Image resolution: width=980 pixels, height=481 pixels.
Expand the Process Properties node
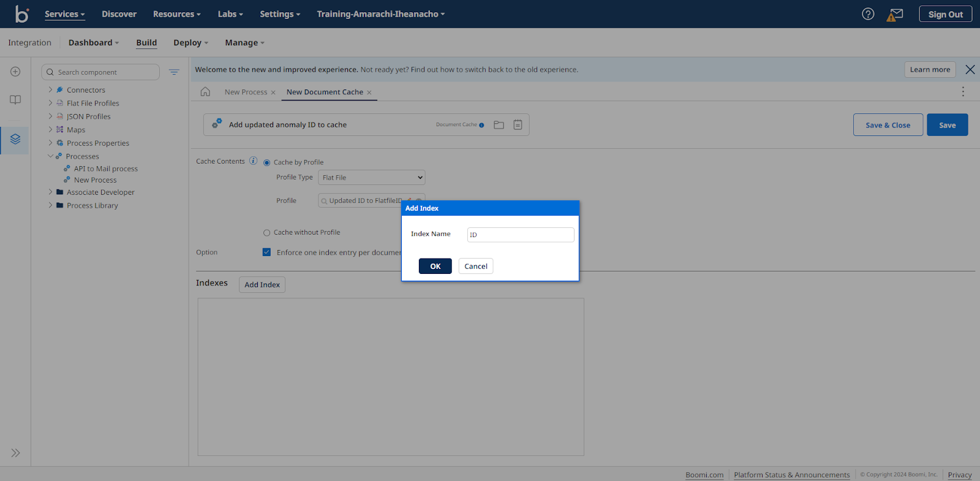(50, 143)
